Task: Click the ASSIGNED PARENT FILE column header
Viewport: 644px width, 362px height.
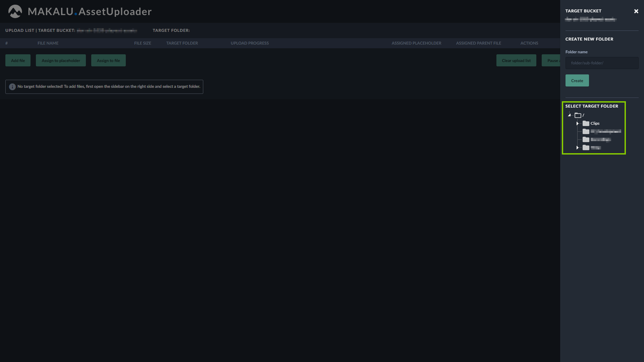Action: (x=478, y=43)
